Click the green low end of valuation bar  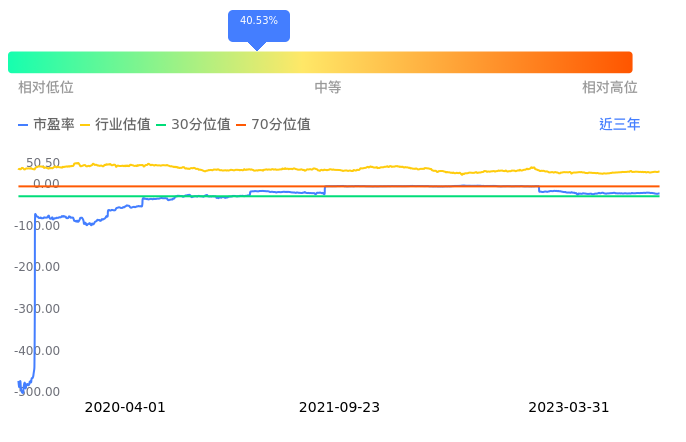pos(20,62)
